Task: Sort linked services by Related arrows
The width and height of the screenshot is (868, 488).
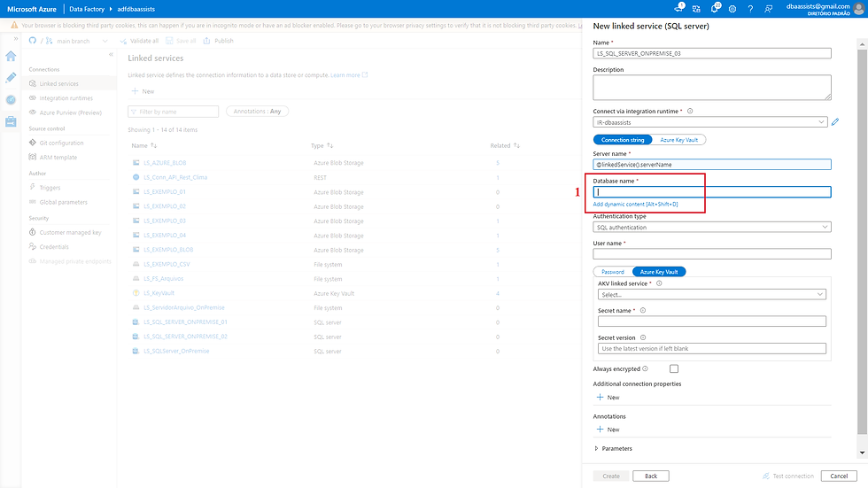Action: [516, 145]
